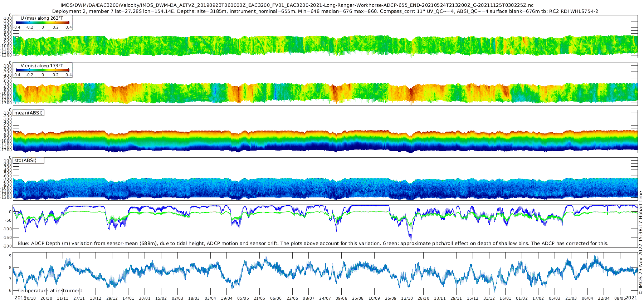Click the vertical IMOS copyright timestamp text
The width and height of the screenshot is (644, 304).
pos(640,242)
